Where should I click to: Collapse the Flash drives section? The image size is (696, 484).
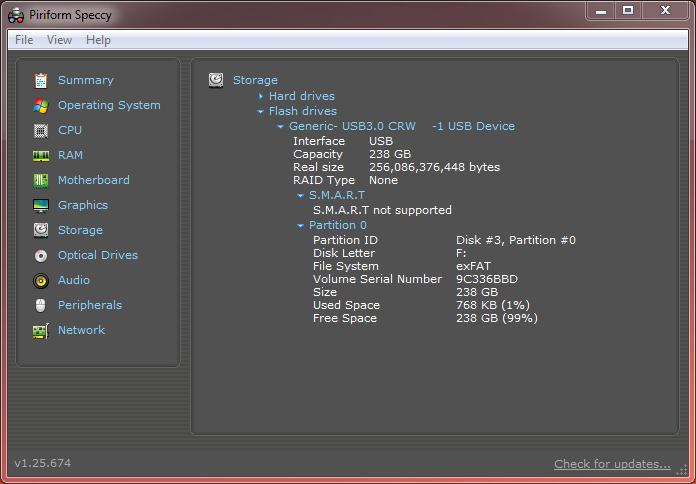261,111
